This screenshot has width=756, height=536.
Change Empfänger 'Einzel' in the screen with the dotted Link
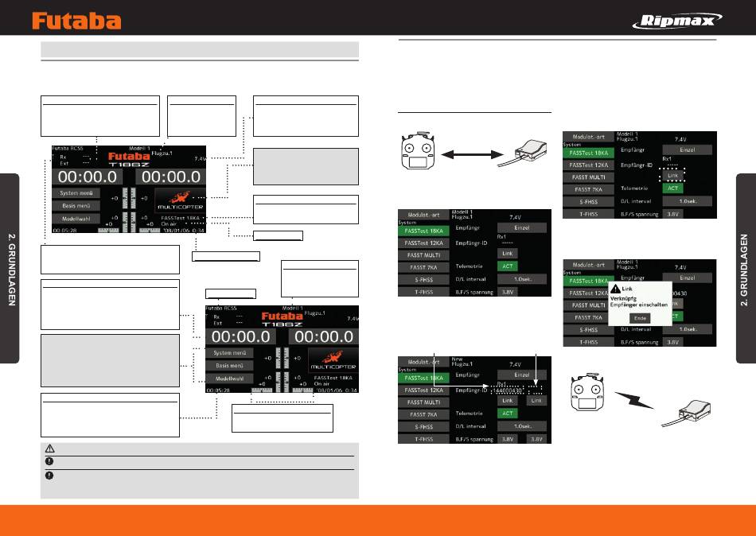click(687, 150)
